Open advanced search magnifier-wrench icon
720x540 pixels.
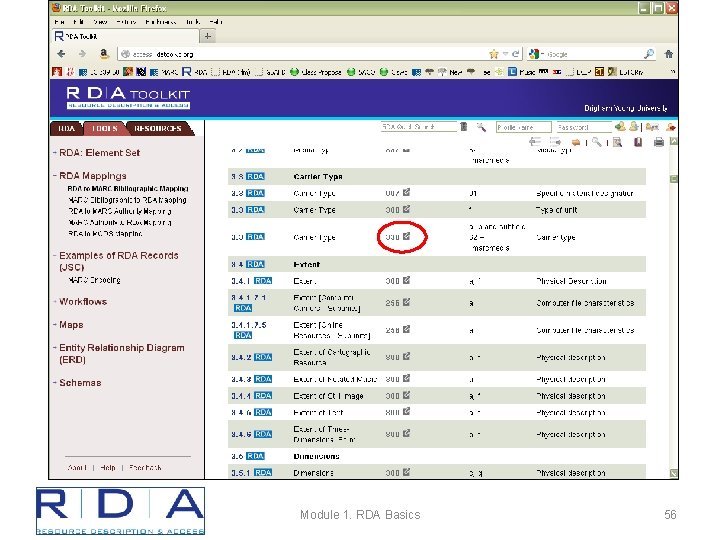pyautogui.click(x=481, y=127)
